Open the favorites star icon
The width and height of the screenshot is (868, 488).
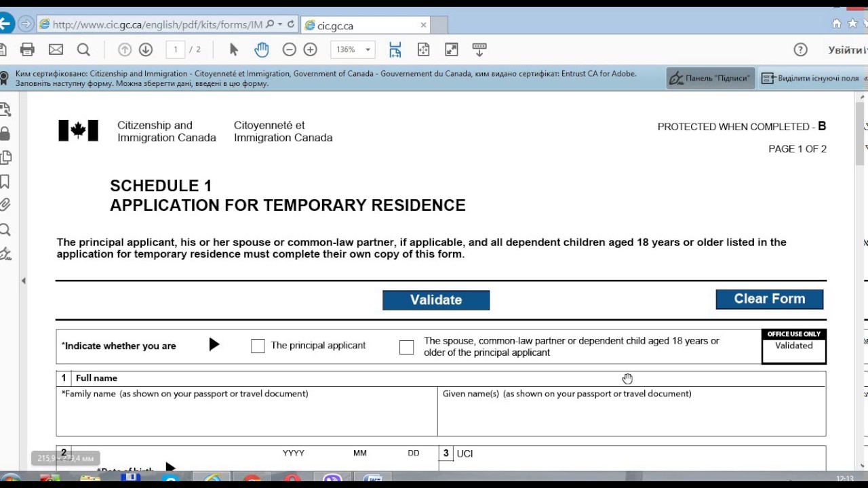point(852,24)
